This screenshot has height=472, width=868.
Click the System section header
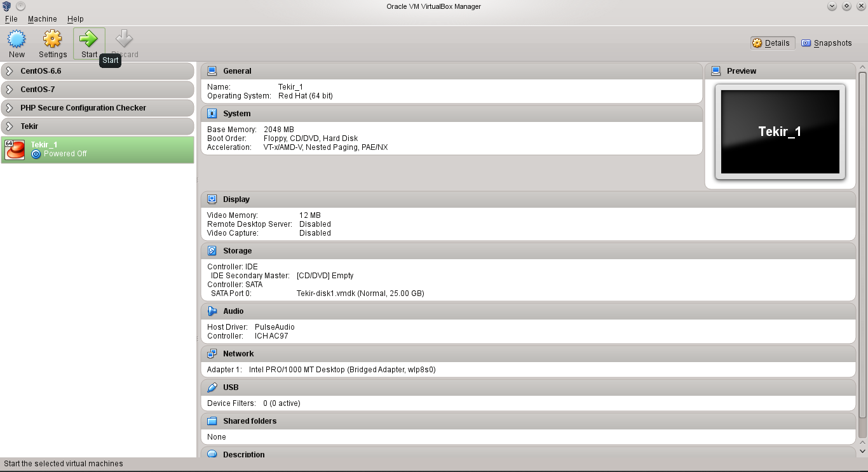coord(452,114)
